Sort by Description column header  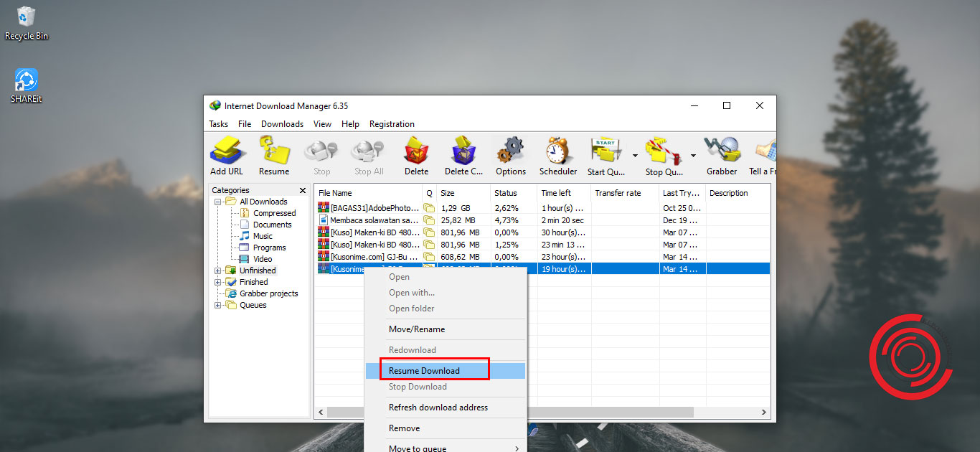click(738, 193)
